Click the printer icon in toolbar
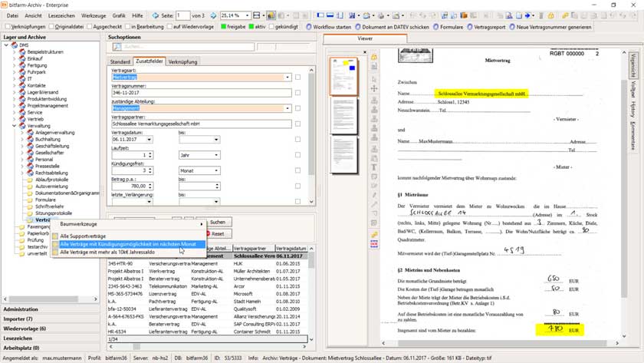The image size is (644, 363). coord(381,15)
